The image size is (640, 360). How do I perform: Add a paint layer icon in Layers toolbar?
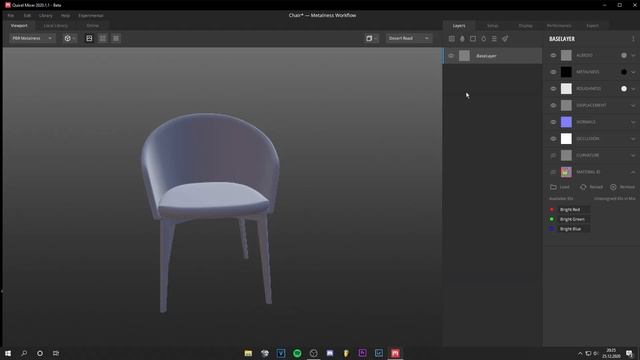pos(462,38)
